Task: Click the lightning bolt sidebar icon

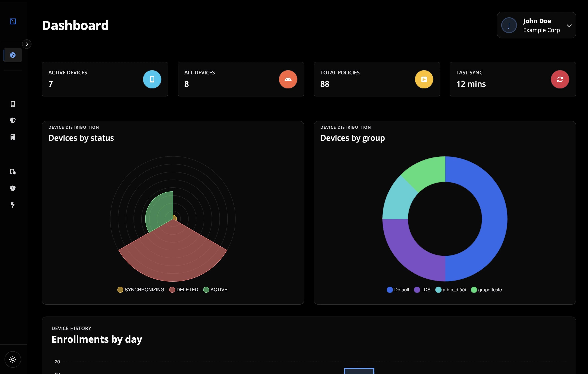Action: (x=13, y=205)
